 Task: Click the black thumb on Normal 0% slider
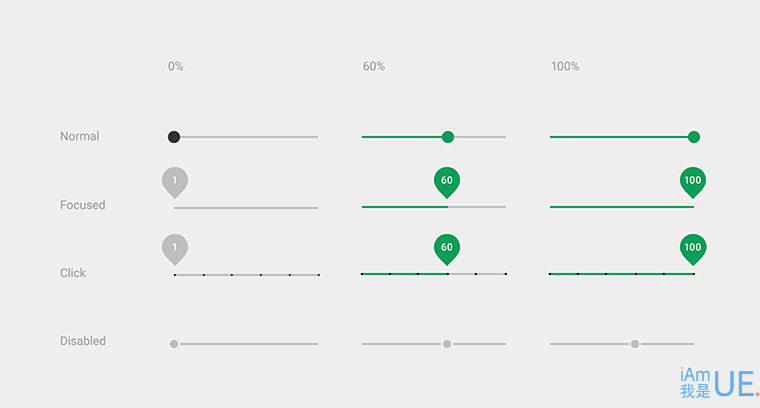[x=174, y=137]
